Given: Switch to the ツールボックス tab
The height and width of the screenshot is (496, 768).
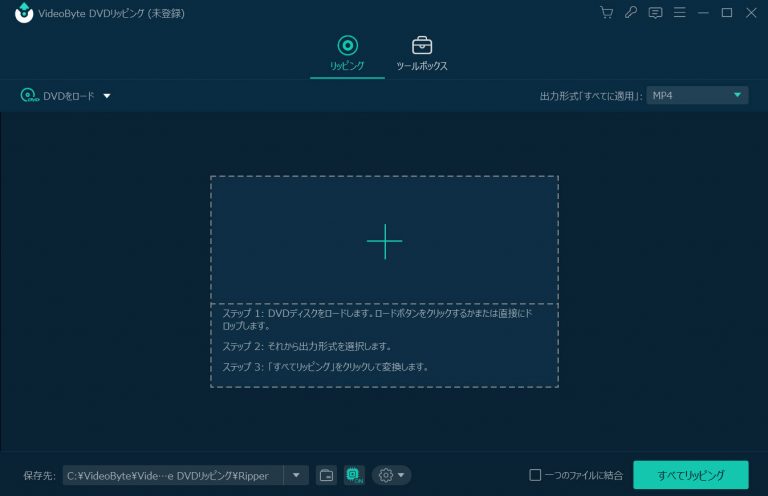Looking at the screenshot, I should click(x=421, y=53).
